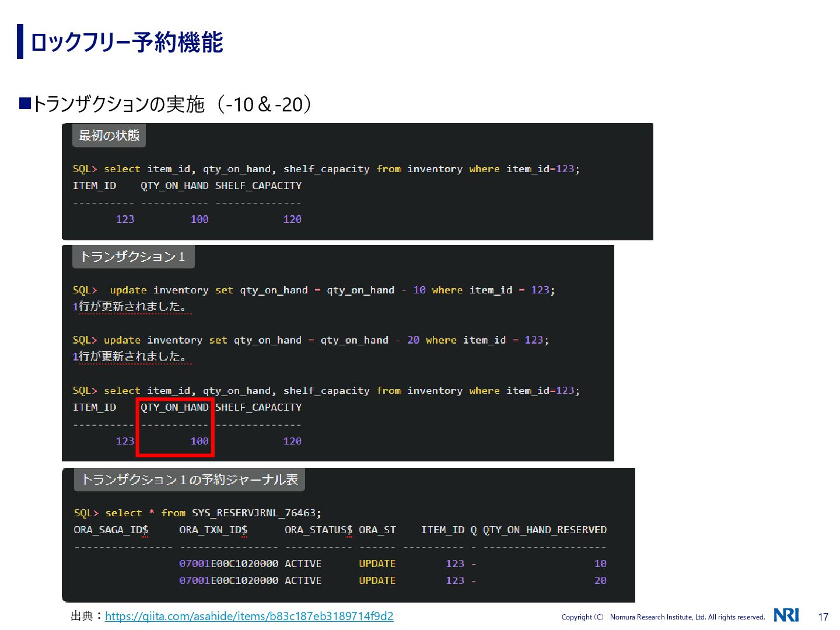Click the second 1行が更新されました message

(131, 356)
